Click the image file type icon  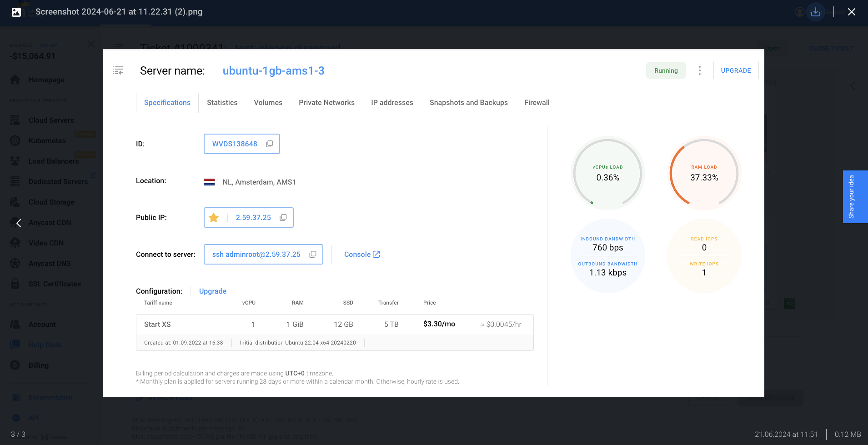[x=16, y=12]
